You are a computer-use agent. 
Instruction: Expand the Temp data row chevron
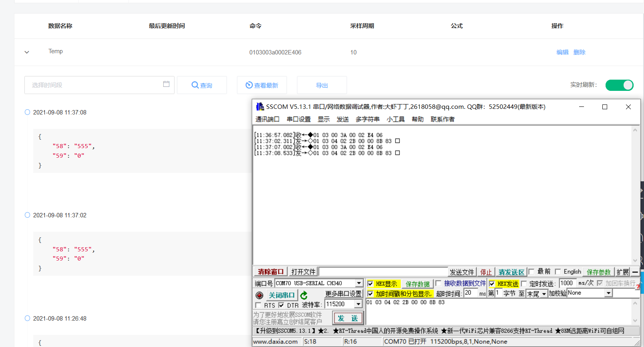(x=27, y=52)
